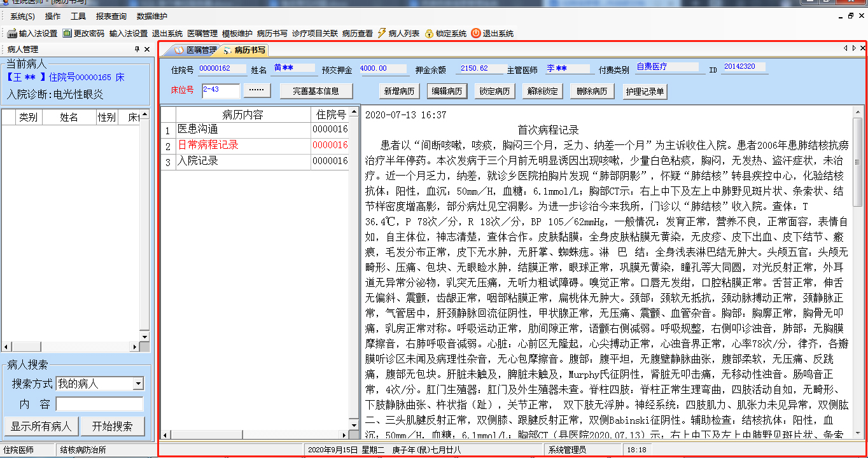Click 结核病防治所 in the status bar
Screen dimensions: 868x458
(x=83, y=450)
